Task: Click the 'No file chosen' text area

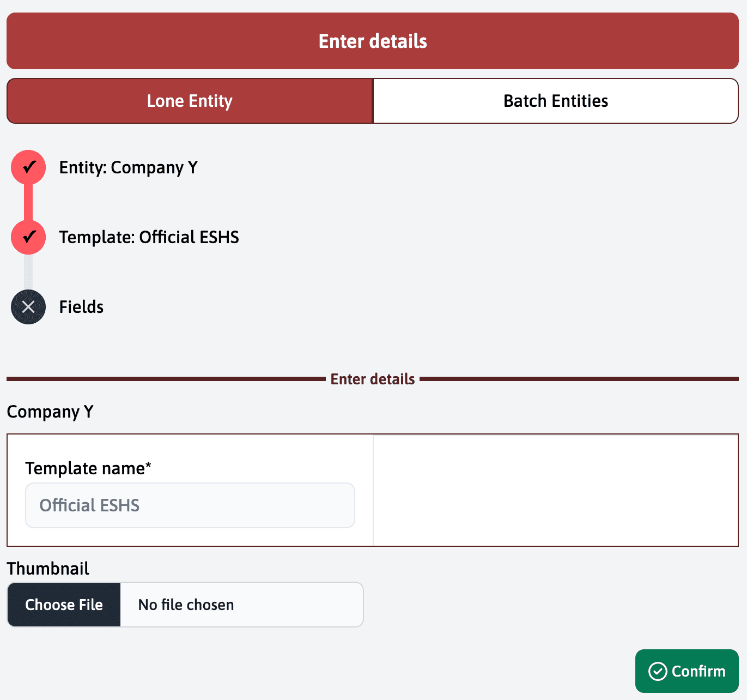Action: tap(186, 605)
